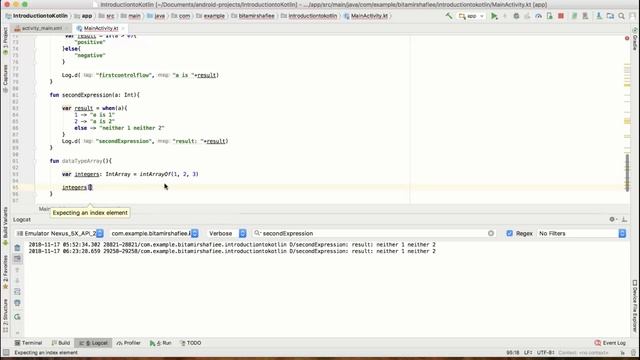Click the Logcat print icon
Image resolution: width=640 pixels, height=360 pixels.
point(17,303)
